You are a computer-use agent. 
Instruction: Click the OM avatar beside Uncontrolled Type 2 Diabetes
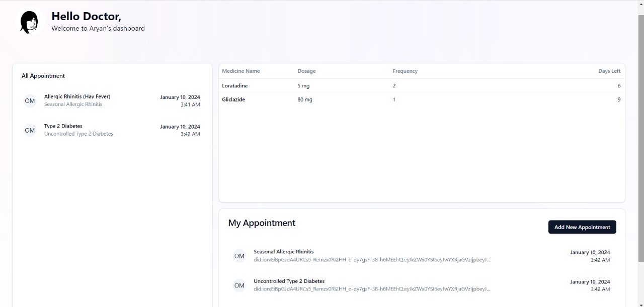[239, 285]
